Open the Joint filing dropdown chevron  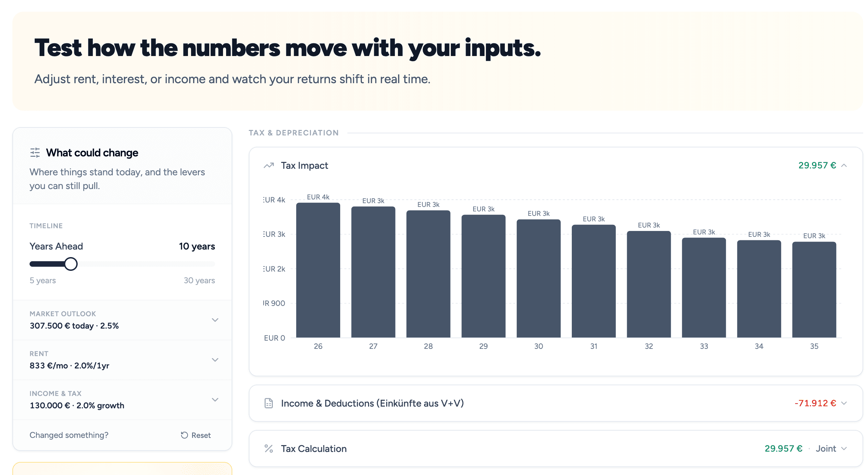coord(844,449)
